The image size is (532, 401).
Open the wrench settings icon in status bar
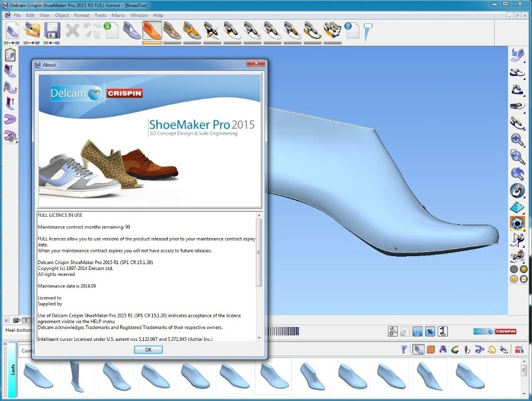pyautogui.click(x=393, y=331)
